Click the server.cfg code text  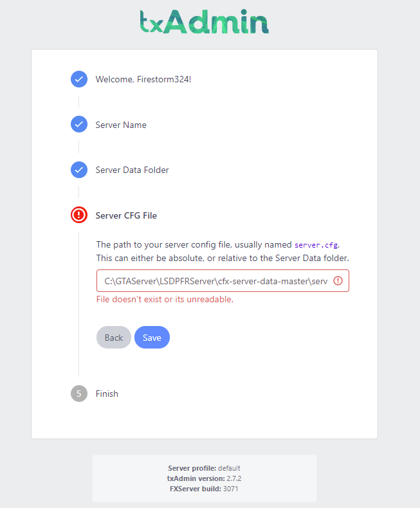point(316,245)
